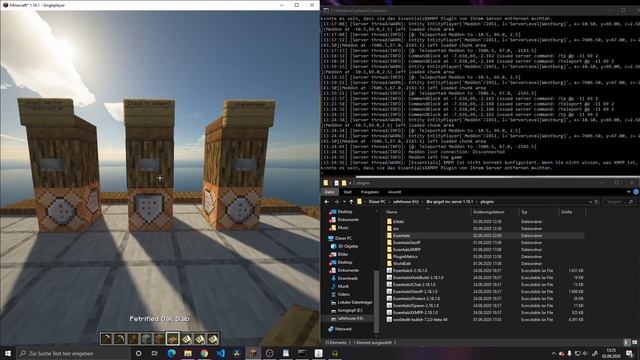Click the Dieser PC breadcrumb segment
This screenshot has height=360, width=640.
point(377,202)
